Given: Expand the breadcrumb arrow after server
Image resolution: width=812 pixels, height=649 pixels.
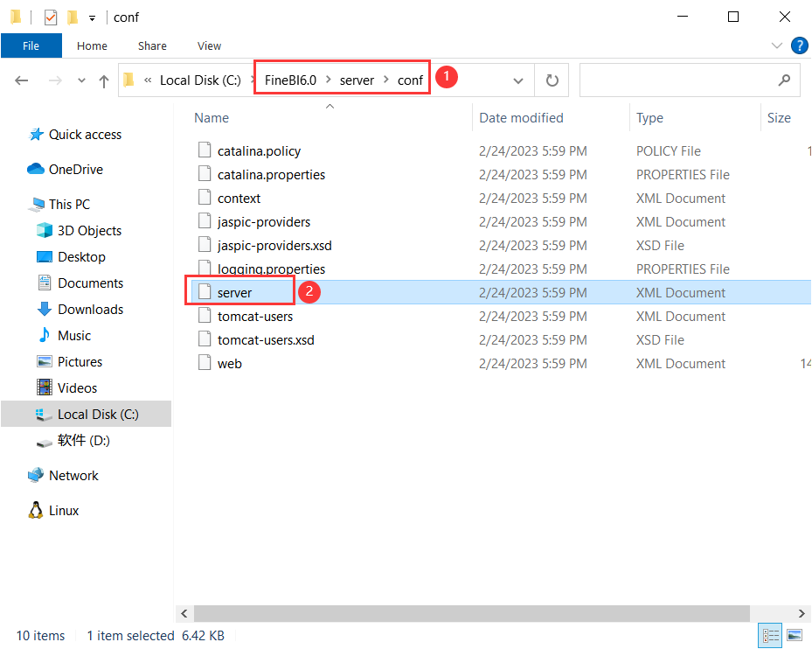Looking at the screenshot, I should click(385, 80).
